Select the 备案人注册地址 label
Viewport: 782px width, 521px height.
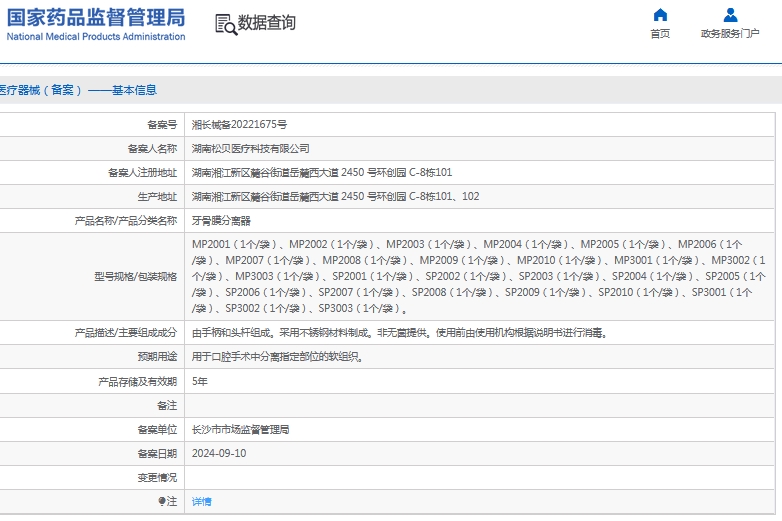(x=143, y=173)
